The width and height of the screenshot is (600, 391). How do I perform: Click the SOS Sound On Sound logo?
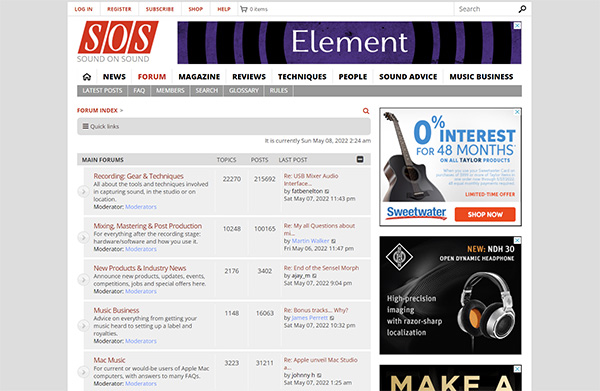click(118, 42)
